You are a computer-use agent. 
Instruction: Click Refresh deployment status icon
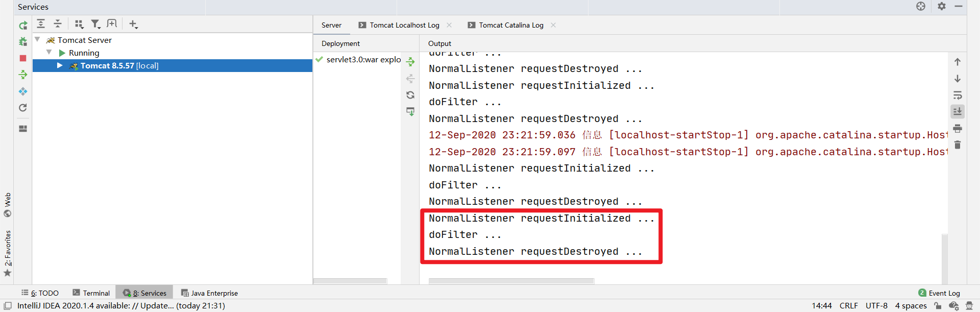(410, 95)
